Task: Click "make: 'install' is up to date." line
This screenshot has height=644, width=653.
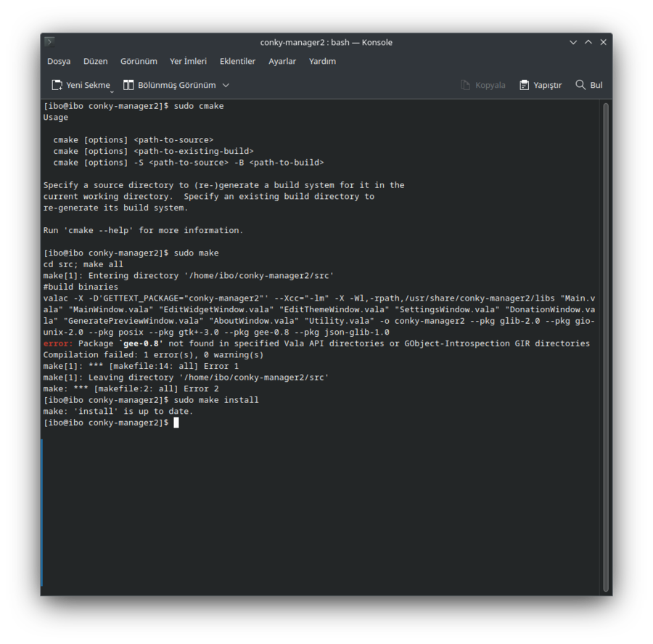Action: point(118,411)
